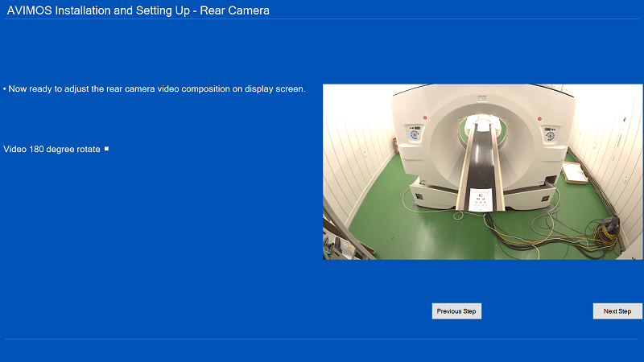Click the green indicator light atop the gantry
Viewport: 644px width, 362px height.
[482, 97]
